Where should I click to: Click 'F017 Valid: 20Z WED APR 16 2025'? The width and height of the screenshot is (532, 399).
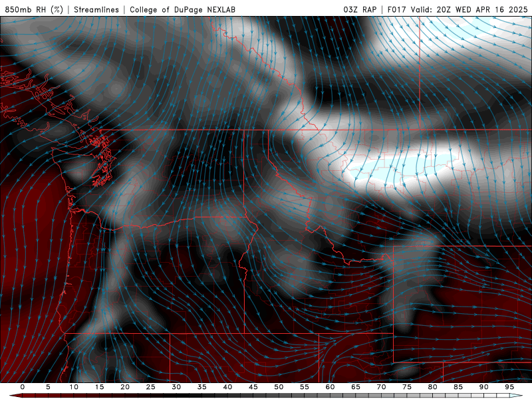click(458, 9)
